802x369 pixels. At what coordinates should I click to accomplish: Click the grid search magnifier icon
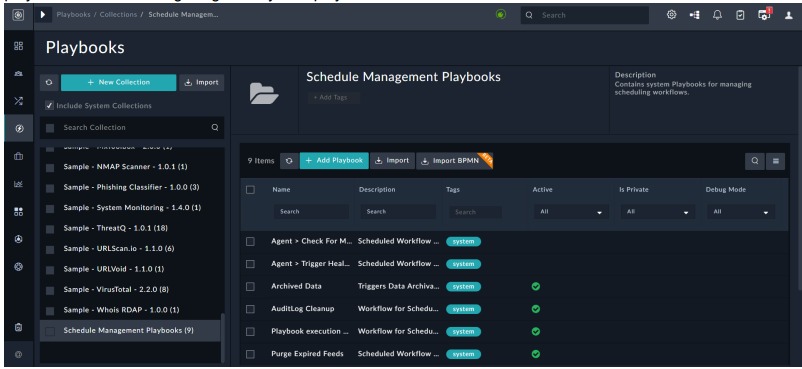click(x=754, y=161)
